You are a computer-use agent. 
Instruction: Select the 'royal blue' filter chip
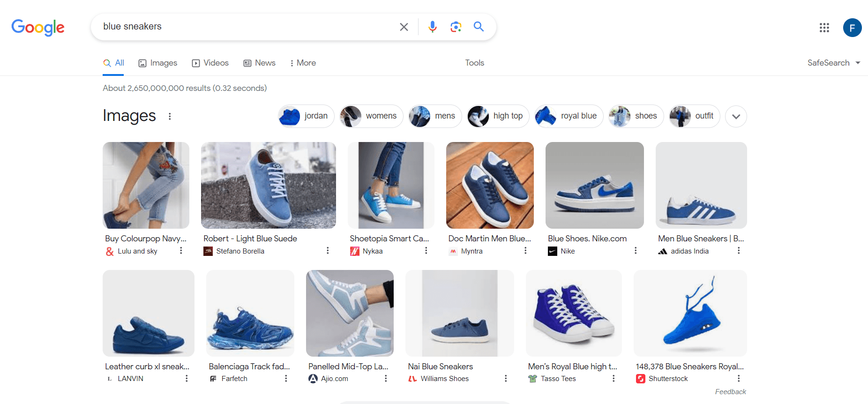[x=569, y=116]
